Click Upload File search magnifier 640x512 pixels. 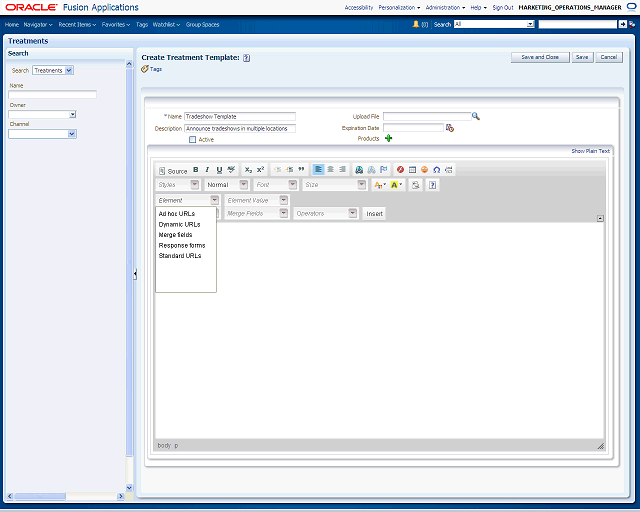point(476,116)
